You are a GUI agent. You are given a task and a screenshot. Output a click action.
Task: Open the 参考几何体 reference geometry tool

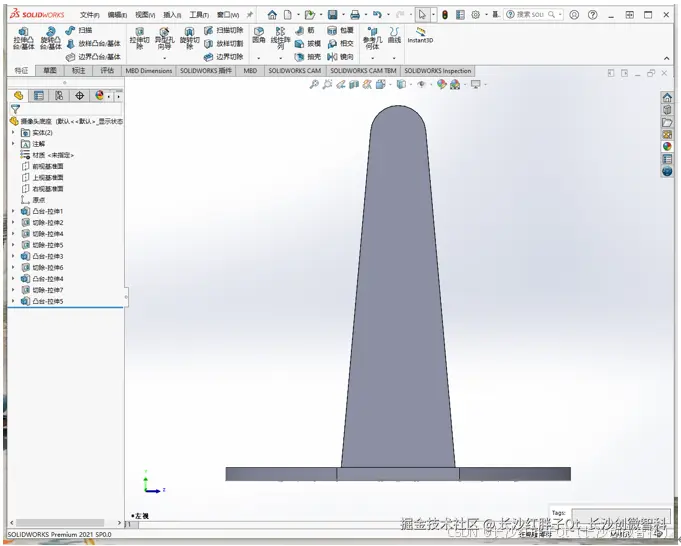coord(372,38)
